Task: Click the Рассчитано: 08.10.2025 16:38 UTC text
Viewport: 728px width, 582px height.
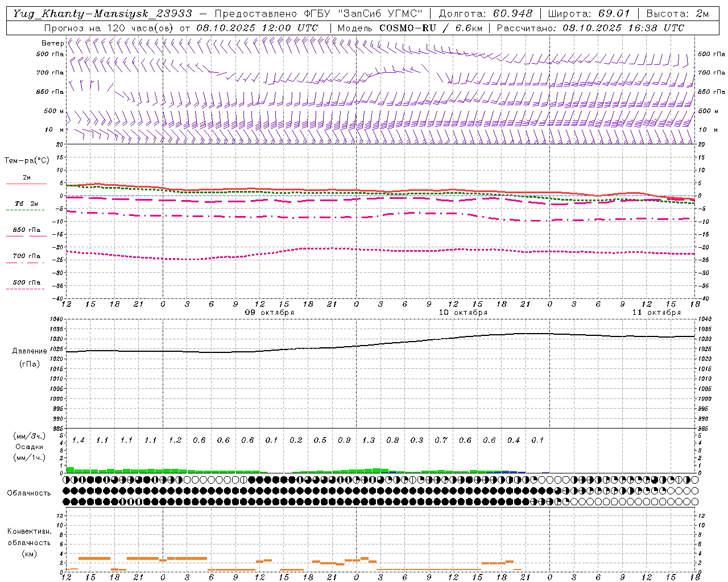Action: click(590, 28)
